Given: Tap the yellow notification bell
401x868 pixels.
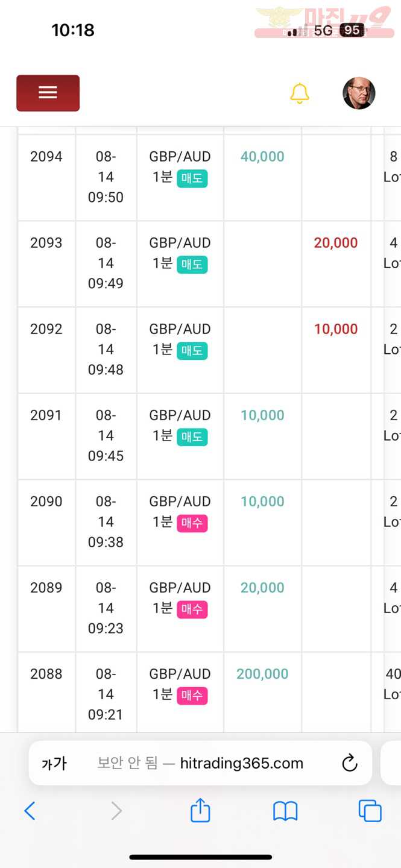Looking at the screenshot, I should pyautogui.click(x=300, y=93).
